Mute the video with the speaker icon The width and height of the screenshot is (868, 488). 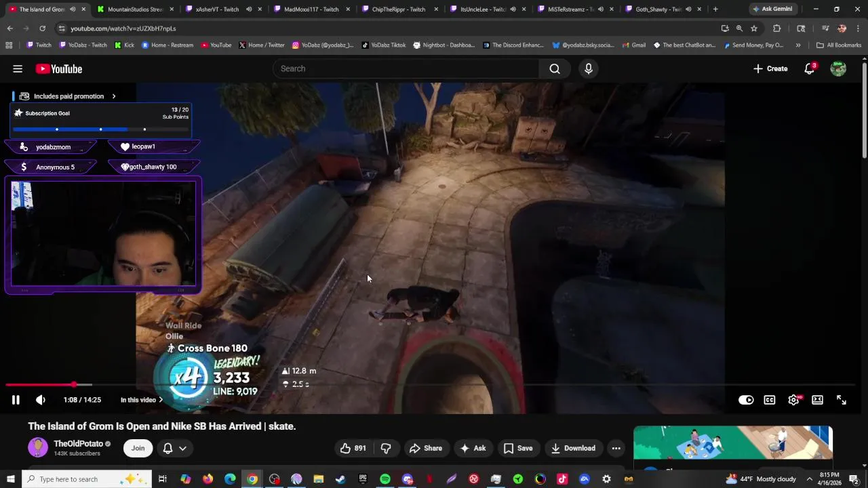(41, 400)
